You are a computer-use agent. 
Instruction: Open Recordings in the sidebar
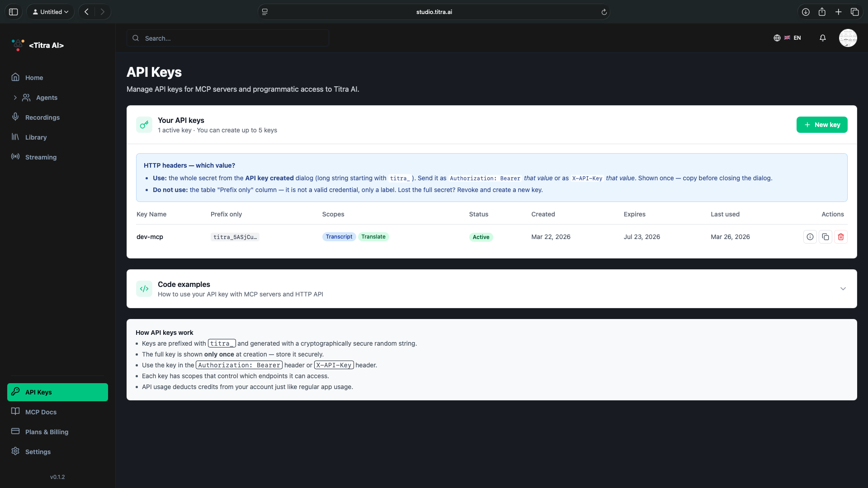coord(57,117)
